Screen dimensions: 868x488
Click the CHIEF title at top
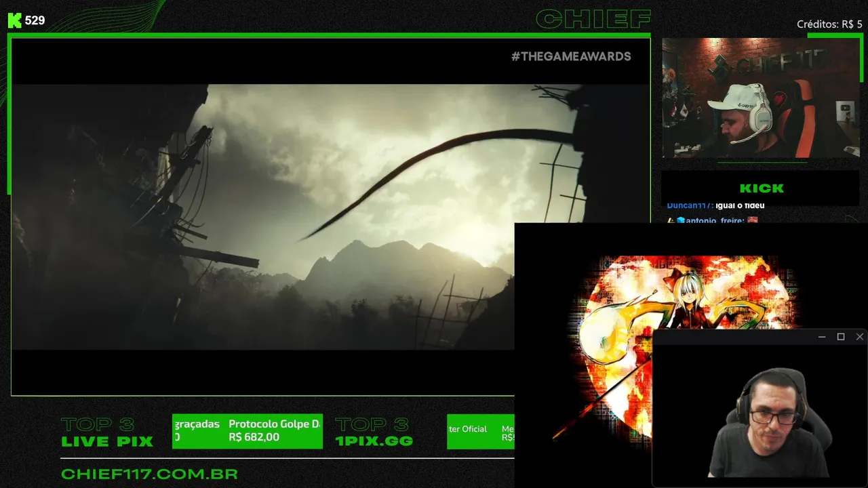click(x=593, y=19)
